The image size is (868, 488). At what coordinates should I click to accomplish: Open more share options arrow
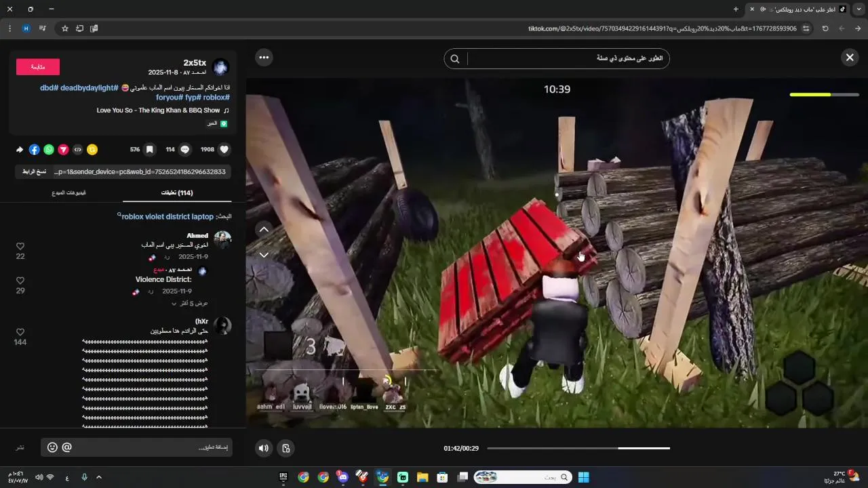(x=20, y=150)
